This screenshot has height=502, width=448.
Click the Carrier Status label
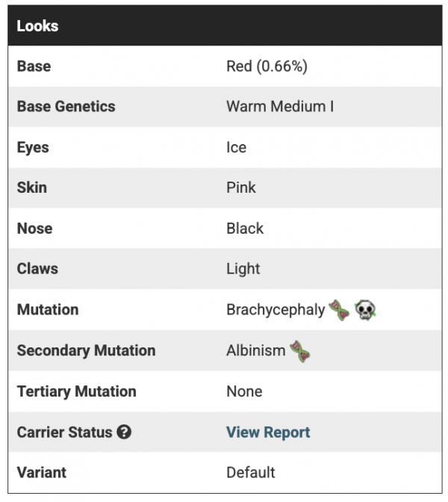[x=64, y=432]
